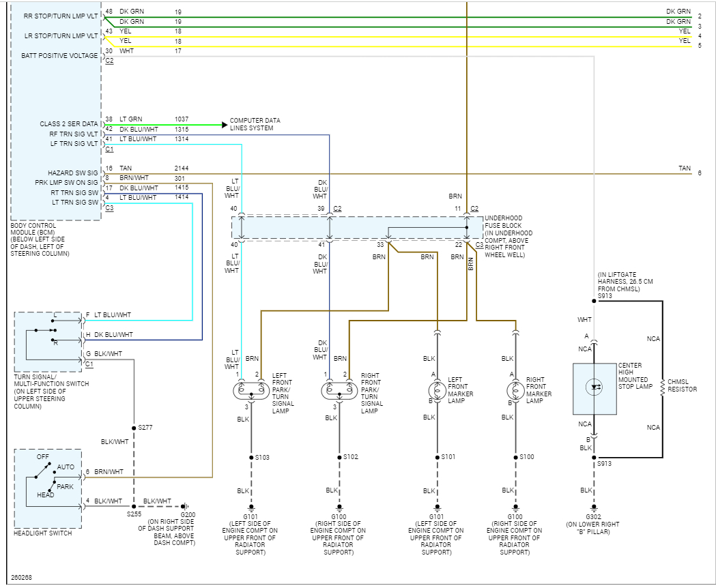Click the RT TRN SIG SW label
The image size is (716, 588).
(x=74, y=192)
